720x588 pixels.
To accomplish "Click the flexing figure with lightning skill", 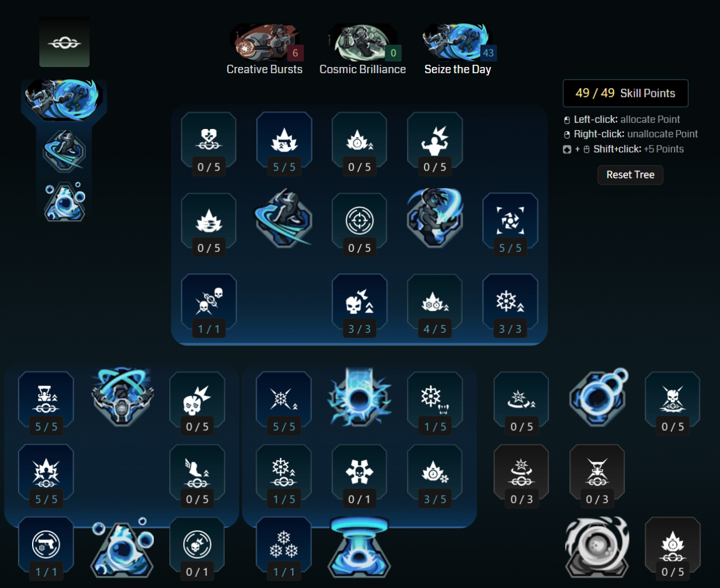I will [x=435, y=144].
